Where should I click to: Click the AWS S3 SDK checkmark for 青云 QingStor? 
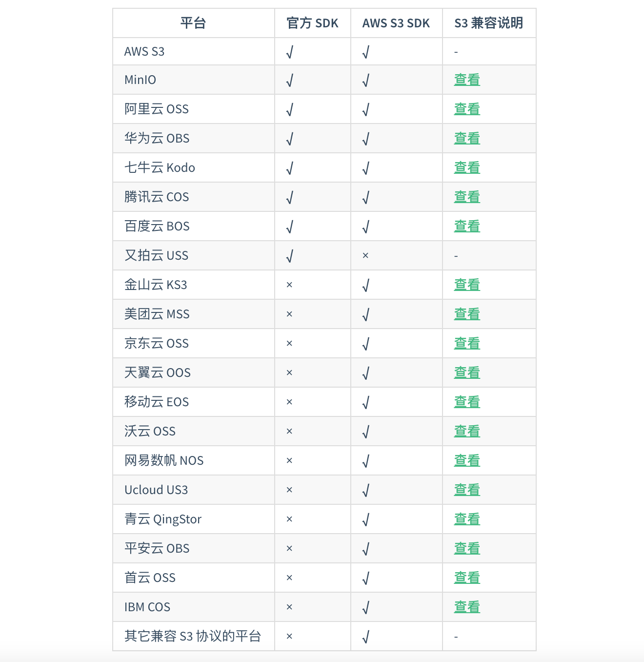[366, 519]
